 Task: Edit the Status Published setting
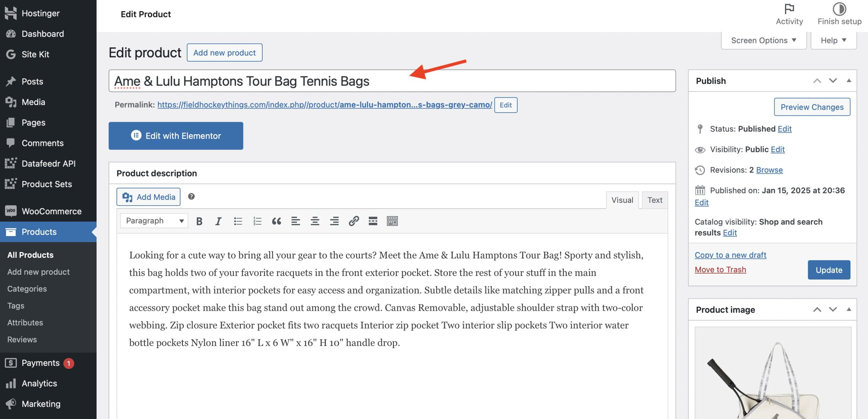pyautogui.click(x=785, y=129)
